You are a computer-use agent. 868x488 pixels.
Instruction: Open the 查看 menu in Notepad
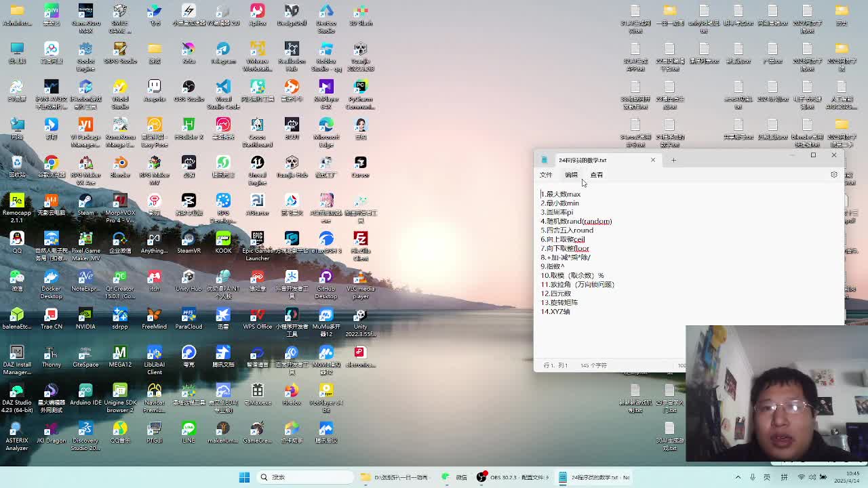point(596,175)
